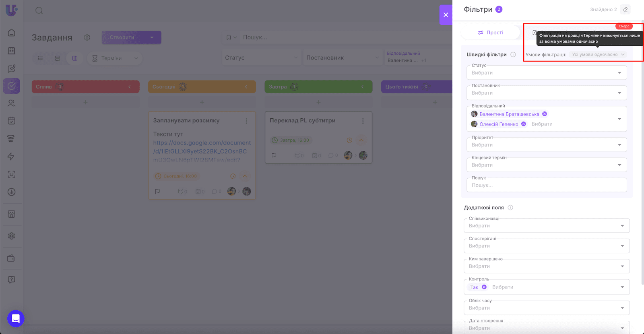This screenshot has width=644, height=334.
Task: Open the docs.google.com link in task card
Action: (202, 151)
